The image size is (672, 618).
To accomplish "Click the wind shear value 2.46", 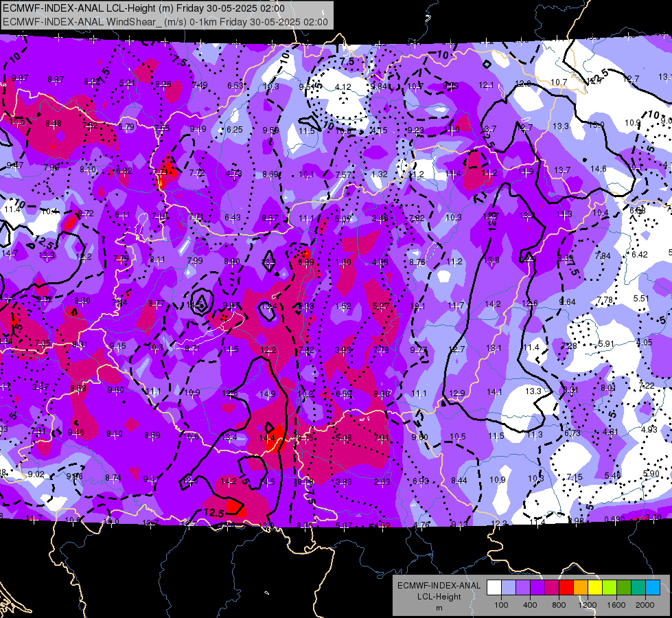I will click(x=380, y=218).
